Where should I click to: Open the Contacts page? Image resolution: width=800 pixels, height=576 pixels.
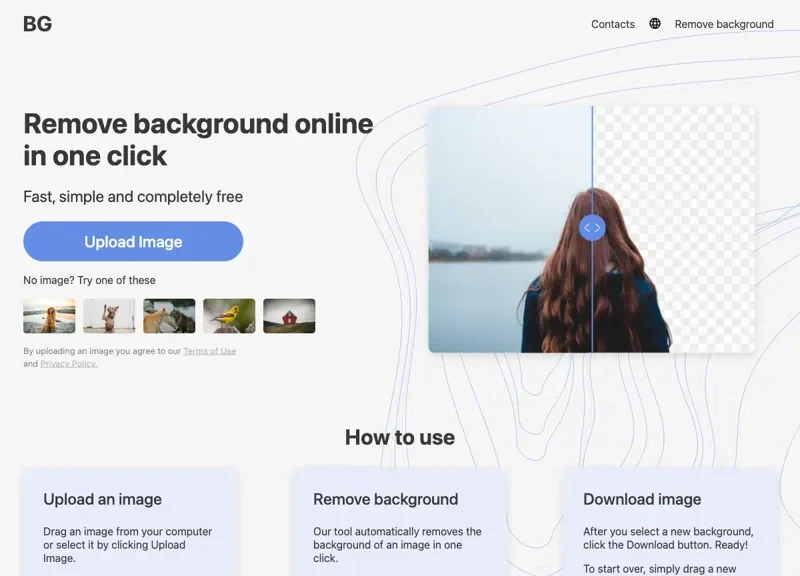613,24
